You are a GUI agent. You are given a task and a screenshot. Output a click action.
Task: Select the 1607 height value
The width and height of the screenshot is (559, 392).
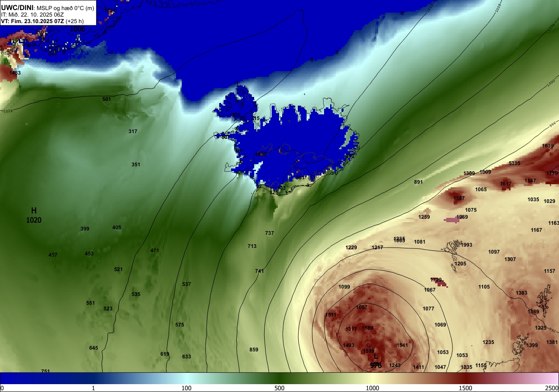(x=362, y=307)
